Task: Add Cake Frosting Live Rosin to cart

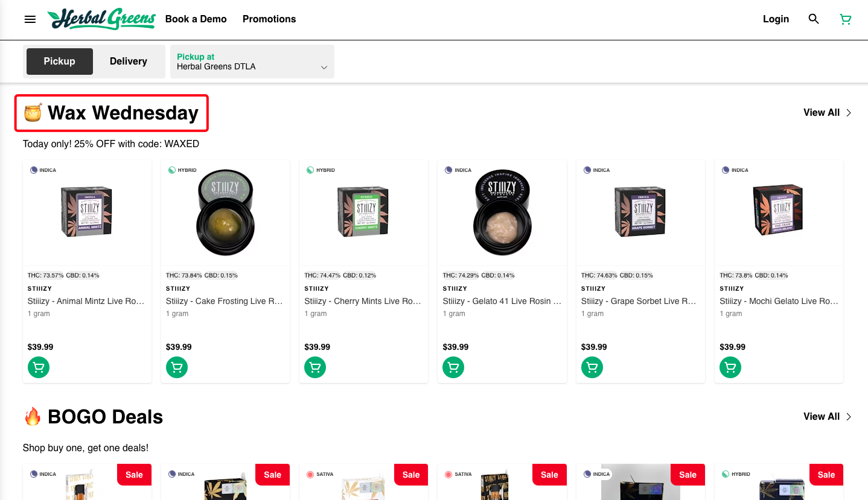Action: (177, 367)
